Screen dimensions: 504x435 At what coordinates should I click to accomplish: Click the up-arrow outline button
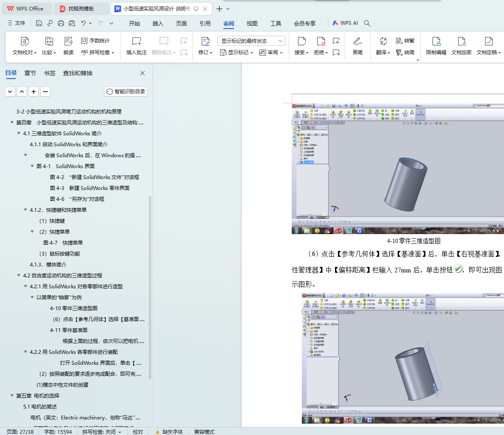click(22, 92)
